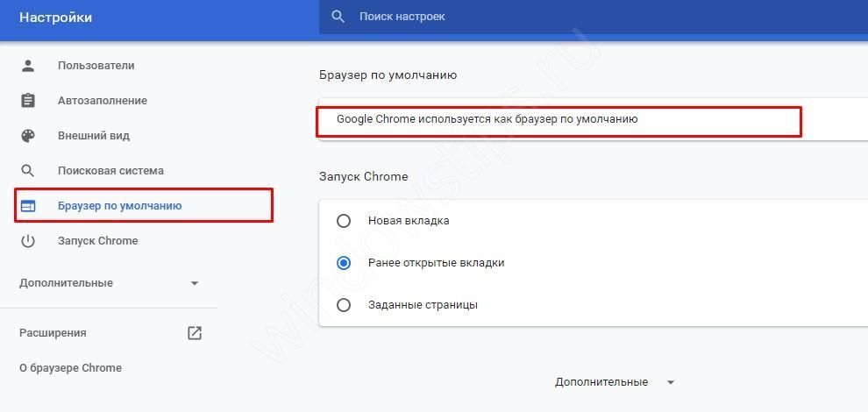
Task: Choose the "Заданные страницы" radio button
Action: point(344,305)
